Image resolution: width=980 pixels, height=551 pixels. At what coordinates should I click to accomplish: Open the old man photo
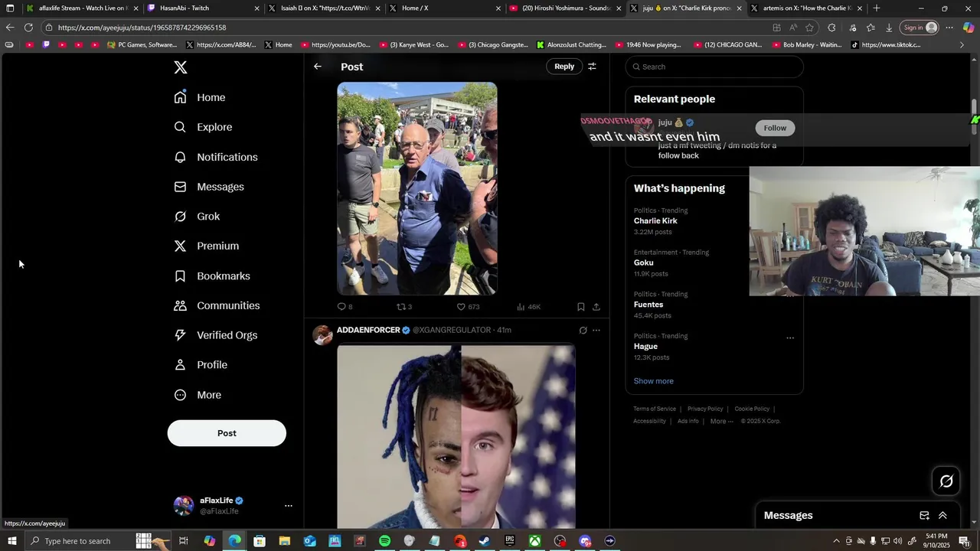click(x=417, y=188)
